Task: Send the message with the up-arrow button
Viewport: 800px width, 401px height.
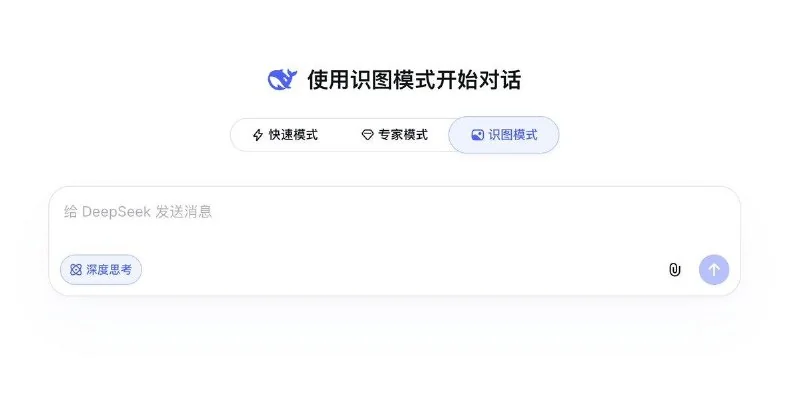Action: point(714,270)
